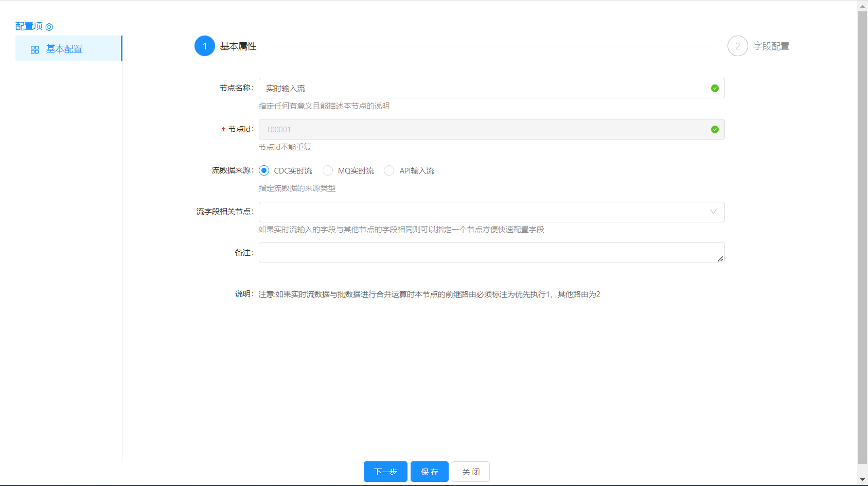The image size is (868, 486).
Task: Click the step 1 circle icon
Action: point(205,46)
